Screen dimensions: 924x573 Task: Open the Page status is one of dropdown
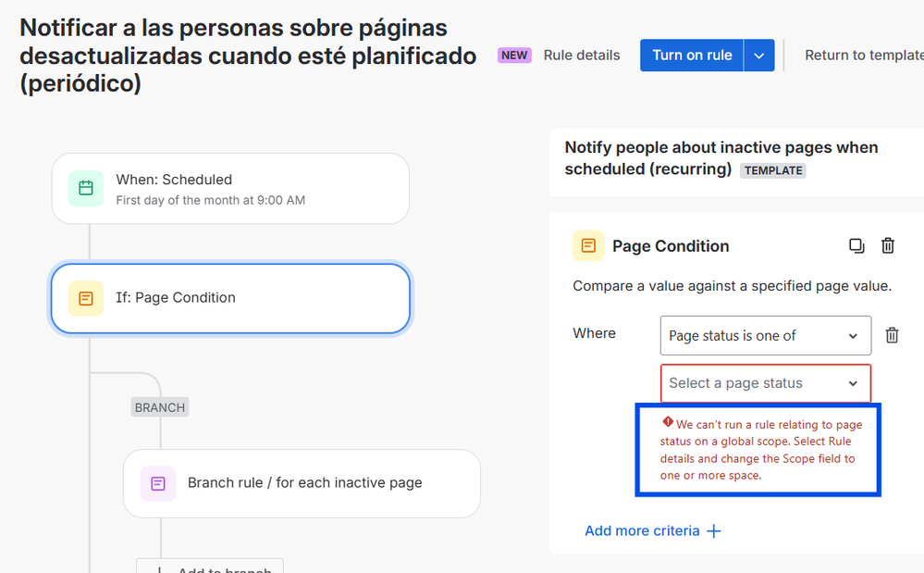tap(765, 335)
